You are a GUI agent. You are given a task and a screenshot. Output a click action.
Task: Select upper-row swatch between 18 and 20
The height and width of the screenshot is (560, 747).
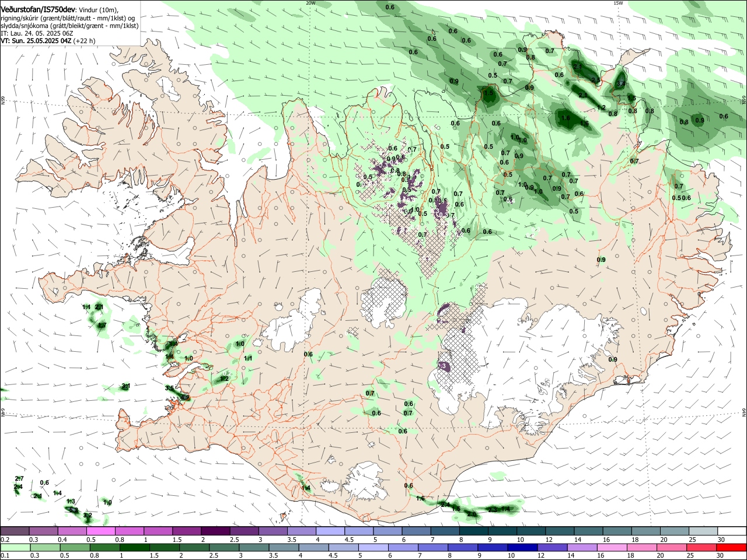point(646,531)
